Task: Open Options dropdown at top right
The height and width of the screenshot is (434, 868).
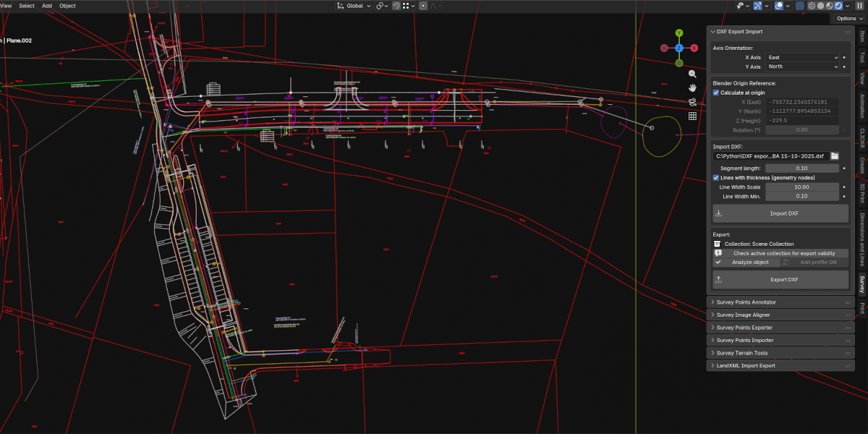Action: (849, 18)
